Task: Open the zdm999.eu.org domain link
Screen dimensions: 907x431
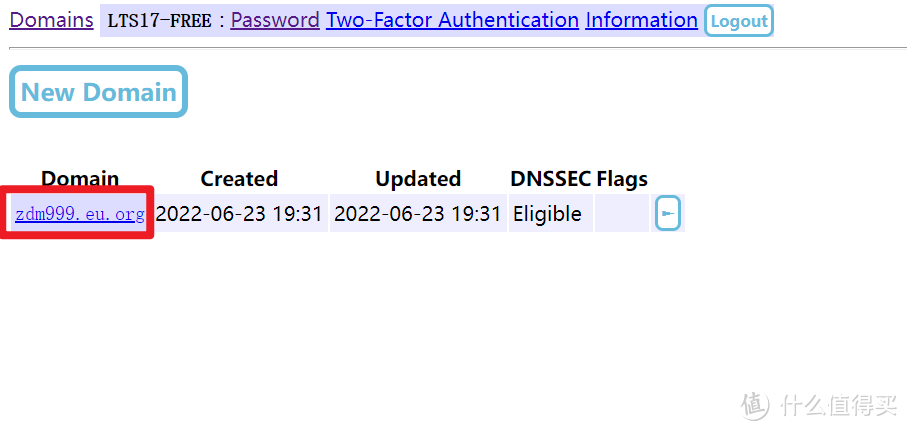Action: pos(80,214)
